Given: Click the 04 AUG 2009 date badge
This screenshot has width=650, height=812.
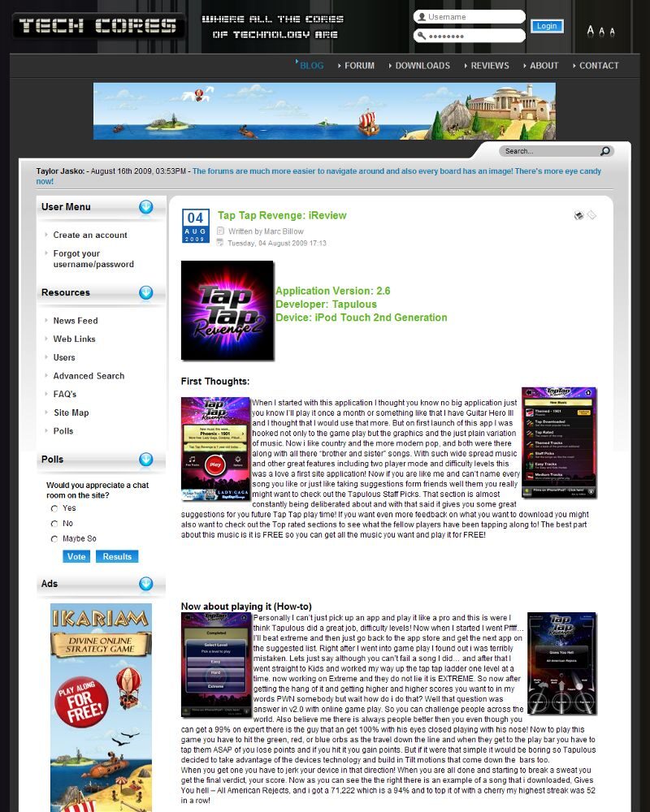Looking at the screenshot, I should (x=196, y=226).
